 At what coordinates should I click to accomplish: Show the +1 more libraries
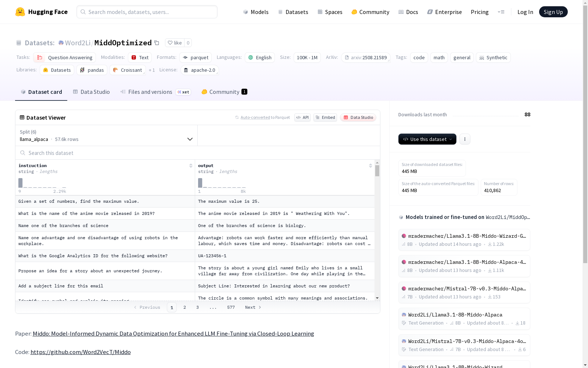[x=152, y=70]
